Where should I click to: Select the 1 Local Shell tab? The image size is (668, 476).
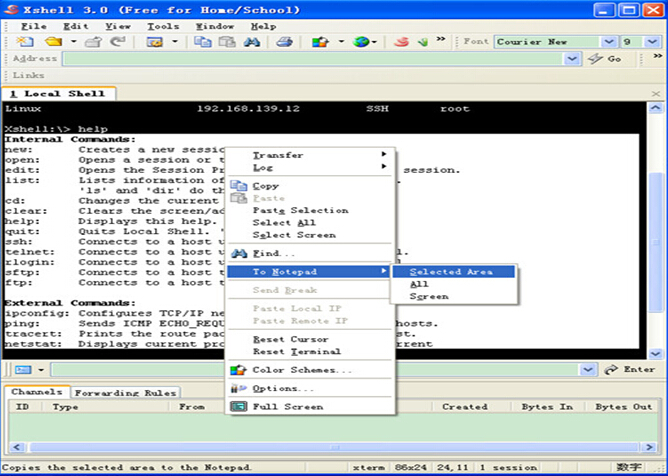pyautogui.click(x=58, y=94)
